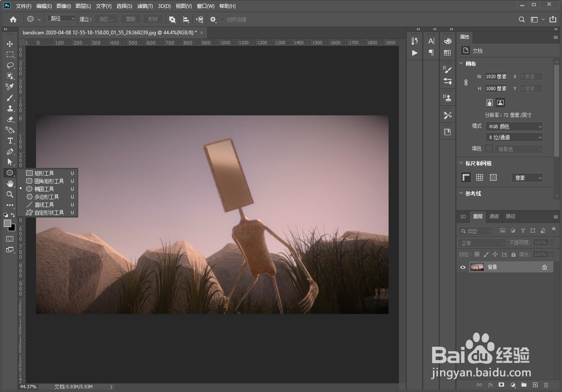Expand the 参考线 section
The height and width of the screenshot is (392, 562).
[x=461, y=193]
